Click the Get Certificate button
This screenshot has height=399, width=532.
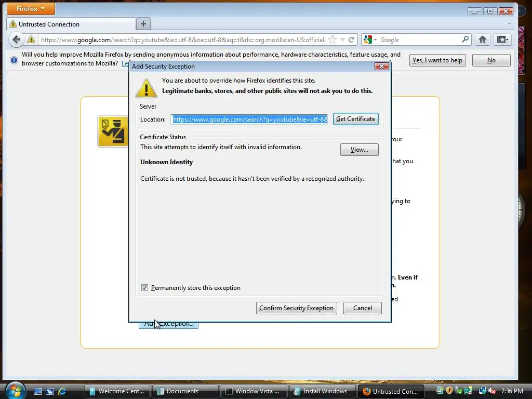tap(355, 119)
